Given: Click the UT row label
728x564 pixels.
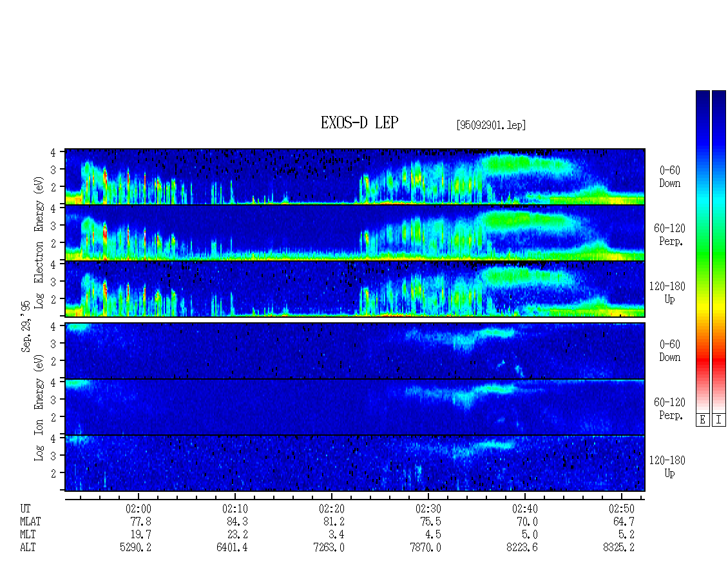Looking at the screenshot, I should point(26,509).
